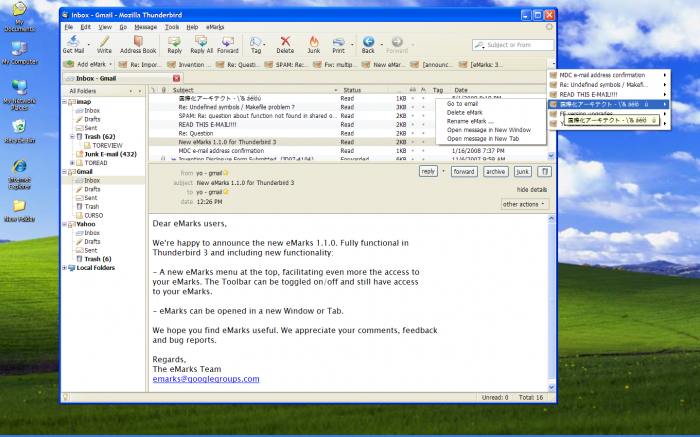
Task: Click the 'junk' button in message header
Action: coord(522,171)
